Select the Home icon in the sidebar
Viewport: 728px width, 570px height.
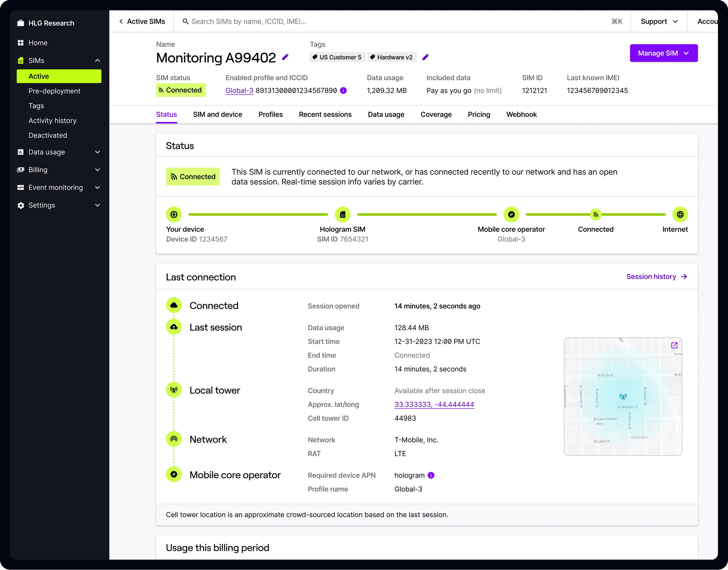(20, 43)
